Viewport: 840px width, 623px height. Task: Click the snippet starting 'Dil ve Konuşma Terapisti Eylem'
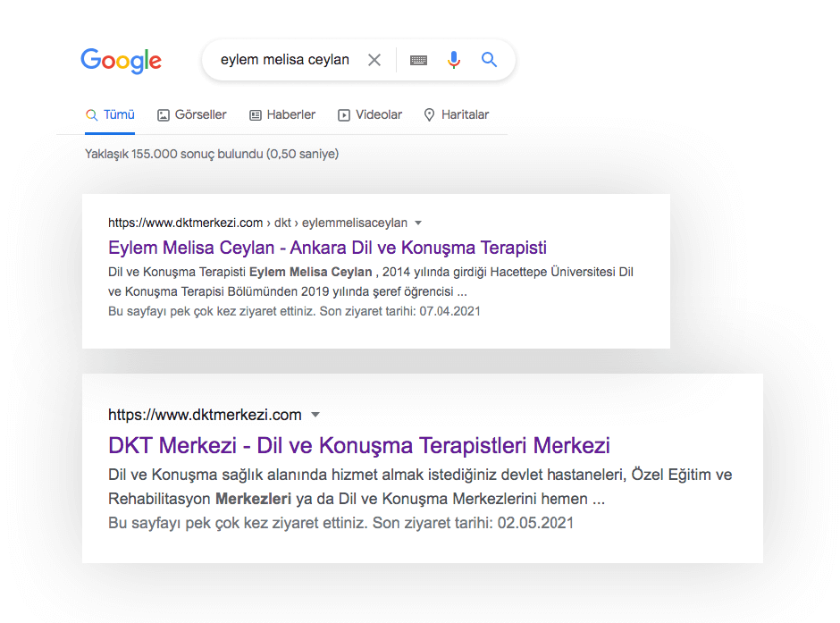coord(371,282)
